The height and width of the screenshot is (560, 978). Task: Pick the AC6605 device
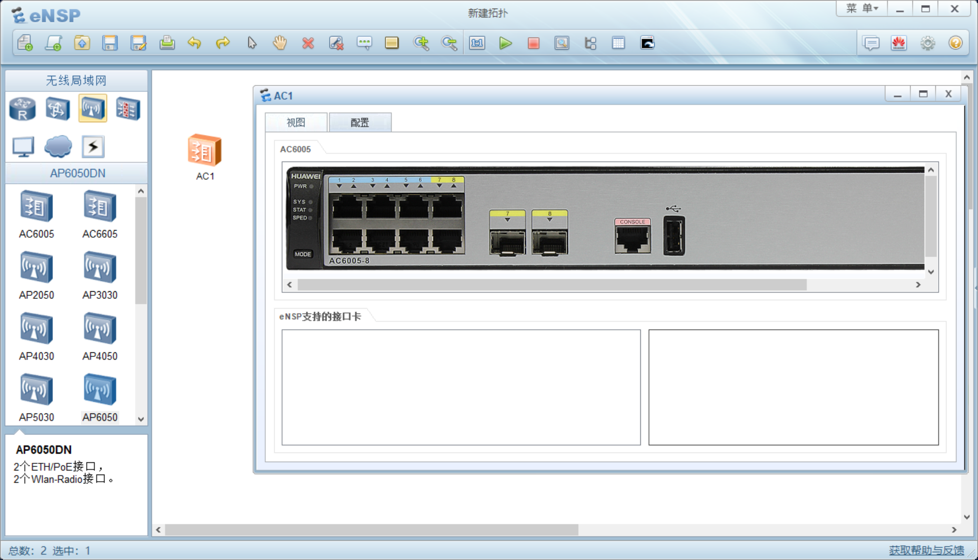100,214
